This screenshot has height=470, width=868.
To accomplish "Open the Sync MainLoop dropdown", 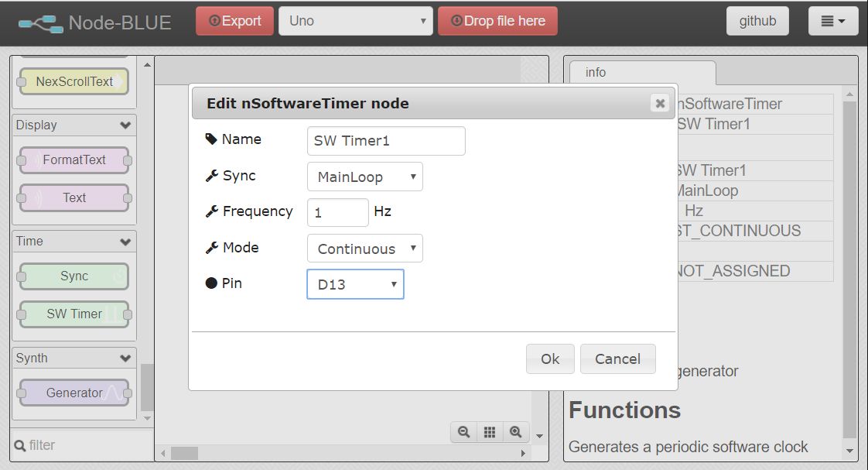I will pyautogui.click(x=365, y=177).
